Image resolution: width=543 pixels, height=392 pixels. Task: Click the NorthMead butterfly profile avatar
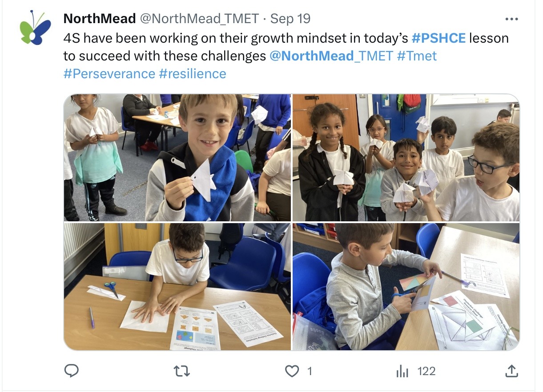click(x=36, y=28)
